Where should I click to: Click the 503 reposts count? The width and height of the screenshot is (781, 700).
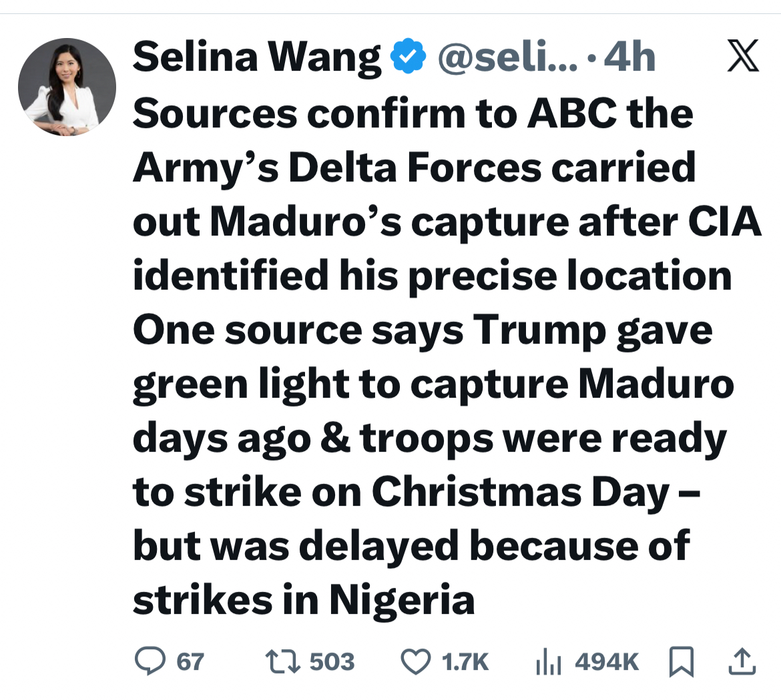[x=332, y=661]
